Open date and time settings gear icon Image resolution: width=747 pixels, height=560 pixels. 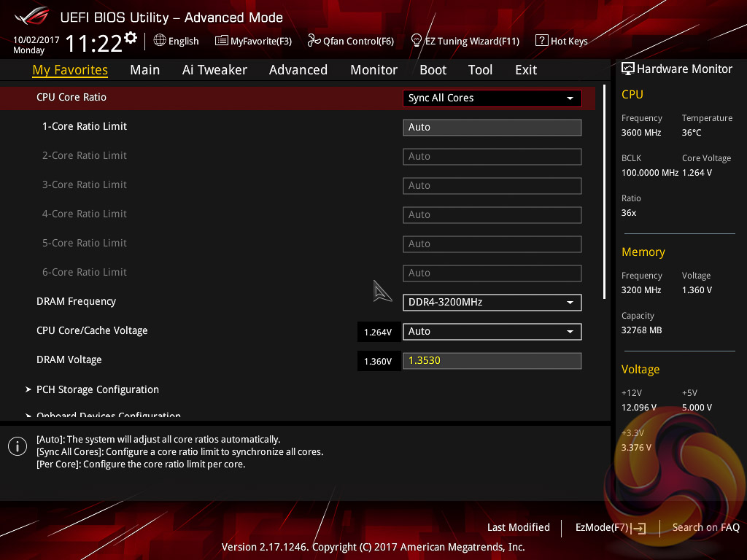click(x=131, y=38)
